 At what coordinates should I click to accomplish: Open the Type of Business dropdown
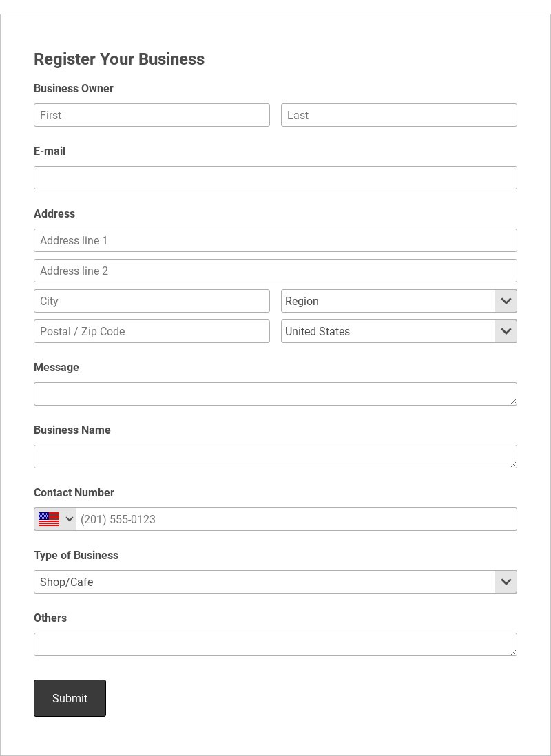coord(275,582)
